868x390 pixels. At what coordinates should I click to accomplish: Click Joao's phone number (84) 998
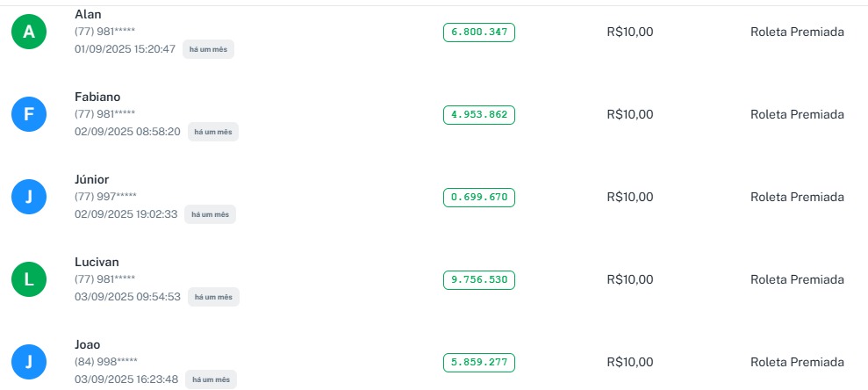[106, 362]
